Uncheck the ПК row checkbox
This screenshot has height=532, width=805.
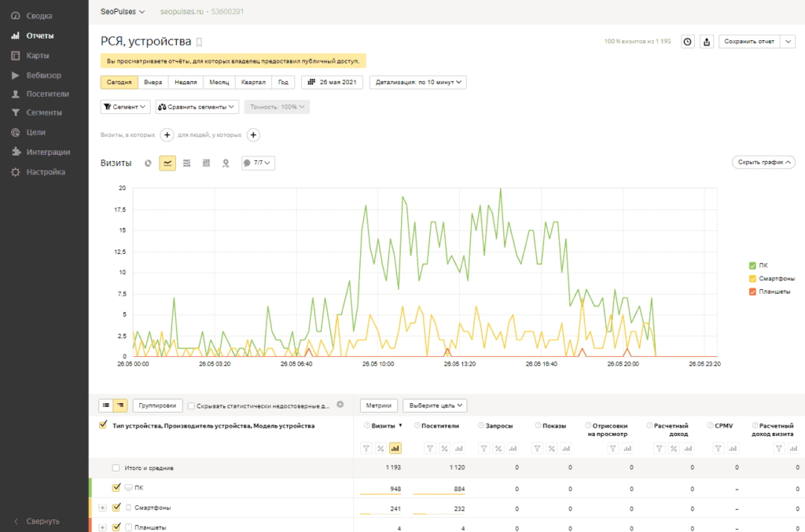[116, 487]
